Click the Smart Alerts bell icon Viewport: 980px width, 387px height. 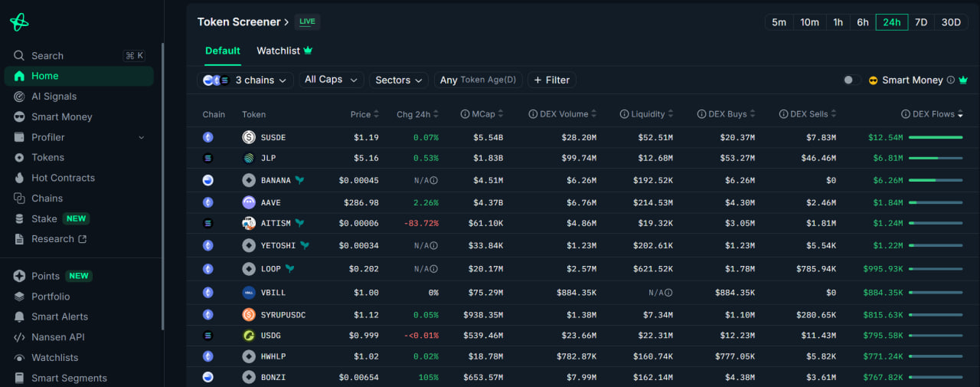coord(18,316)
